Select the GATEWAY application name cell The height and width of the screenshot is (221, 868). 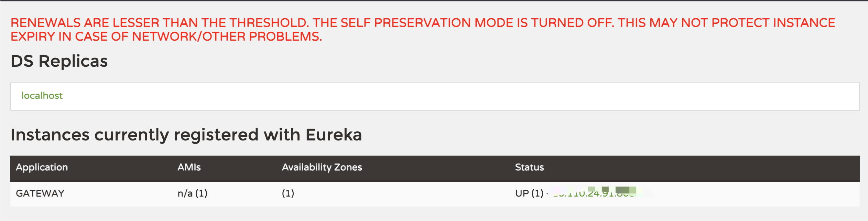coord(40,193)
